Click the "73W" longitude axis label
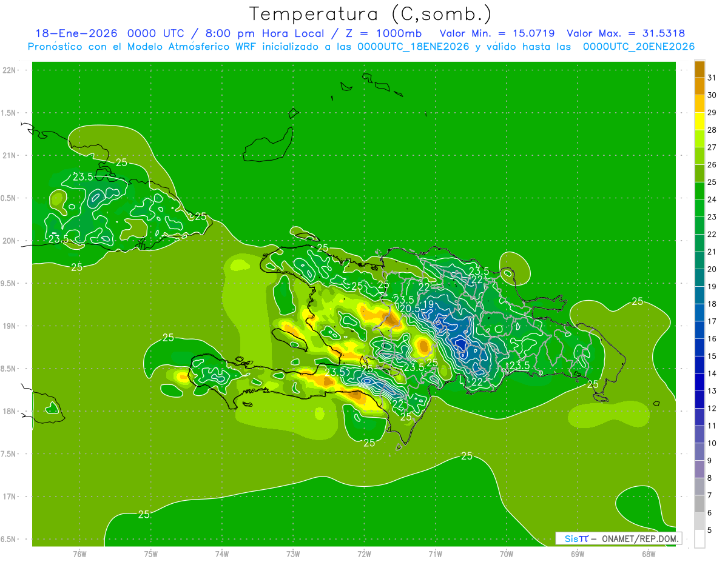The width and height of the screenshot is (728, 562). click(293, 554)
